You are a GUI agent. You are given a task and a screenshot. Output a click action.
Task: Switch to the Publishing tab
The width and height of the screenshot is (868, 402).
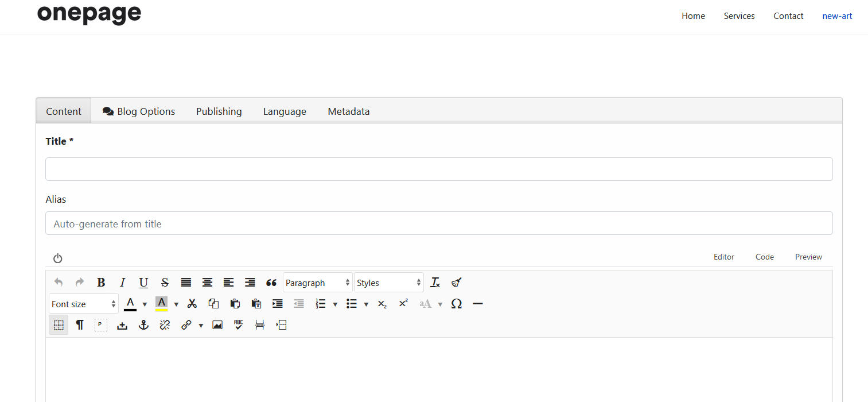(x=219, y=111)
